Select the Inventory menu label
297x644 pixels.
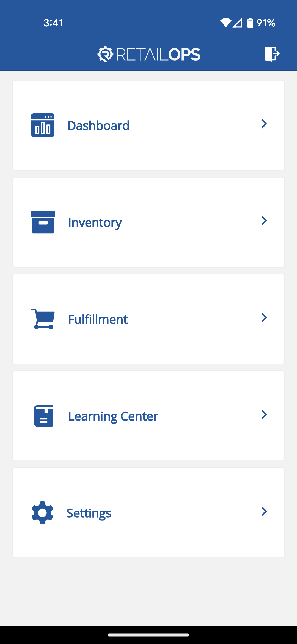pos(95,223)
